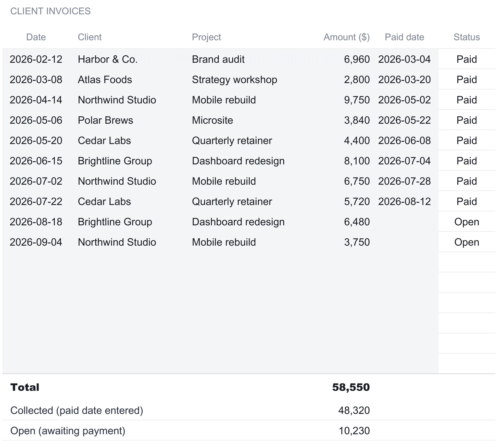Viewport: 503px width, 448px height.
Task: Select the 6,960 amount cell
Action: pos(357,59)
